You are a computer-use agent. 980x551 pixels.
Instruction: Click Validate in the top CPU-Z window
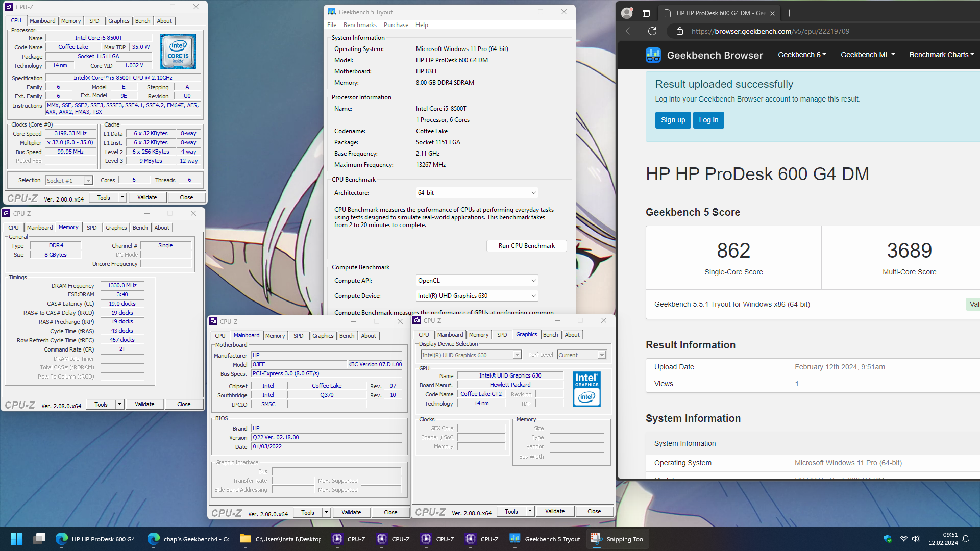tap(147, 197)
